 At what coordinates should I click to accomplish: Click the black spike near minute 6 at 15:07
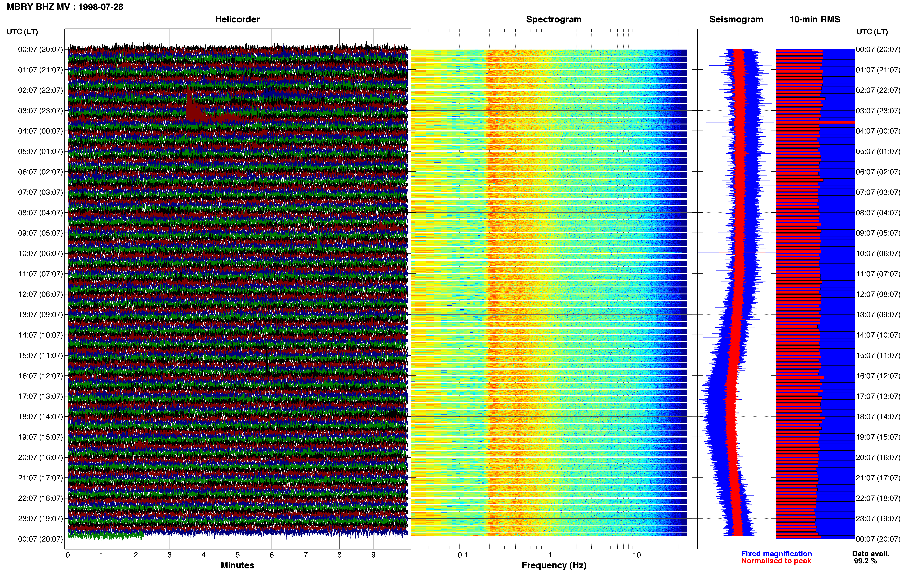point(267,361)
